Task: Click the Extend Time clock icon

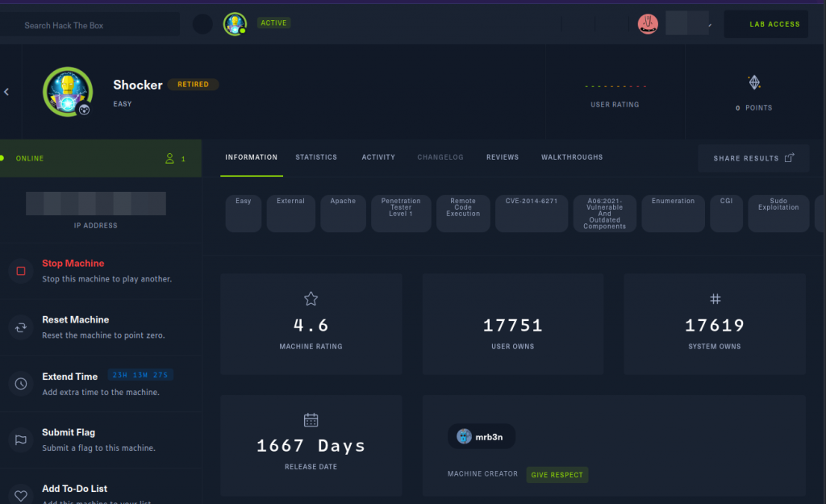Action: coord(21,384)
